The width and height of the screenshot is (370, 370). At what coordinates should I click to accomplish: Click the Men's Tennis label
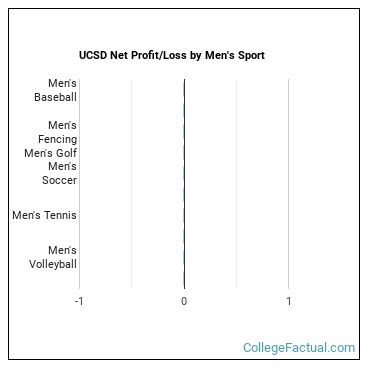pos(44,215)
